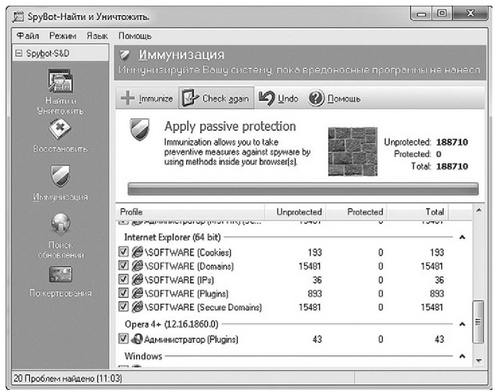This screenshot has height=392, width=499.
Task: Open the Файл menu
Action: pyautogui.click(x=28, y=36)
